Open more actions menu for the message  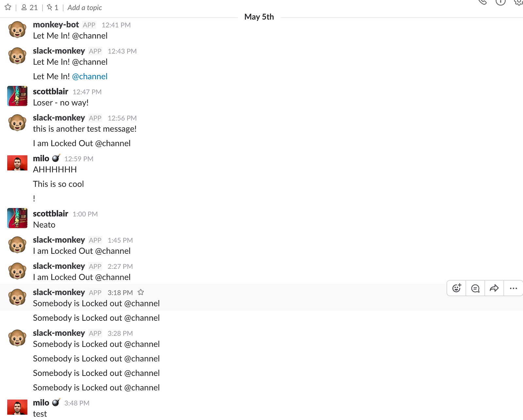coord(513,288)
